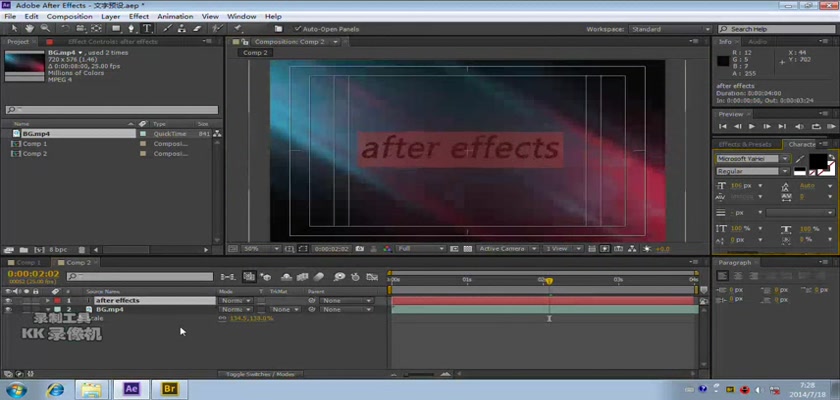Open the Active Camera dropdown
Image resolution: width=840 pixels, height=400 pixels.
(508, 249)
